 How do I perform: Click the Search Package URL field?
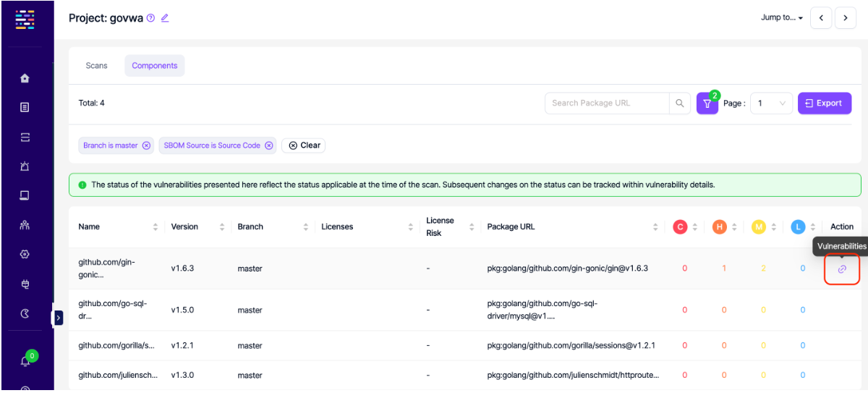point(606,103)
